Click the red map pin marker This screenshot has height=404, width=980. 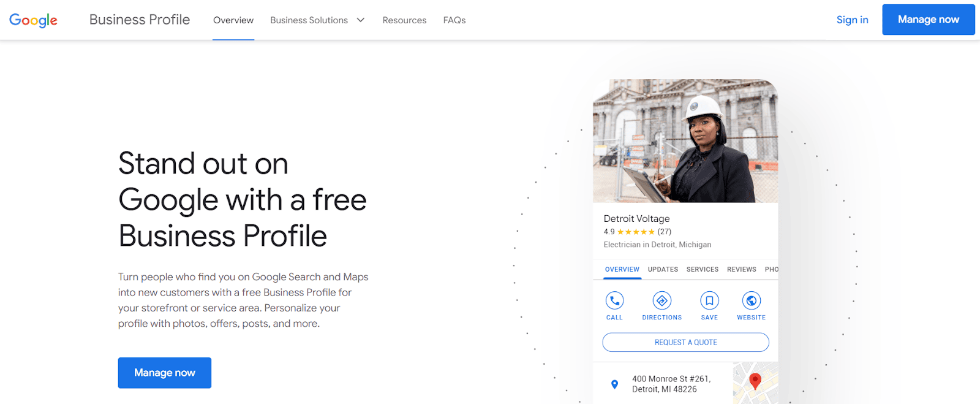pyautogui.click(x=755, y=381)
